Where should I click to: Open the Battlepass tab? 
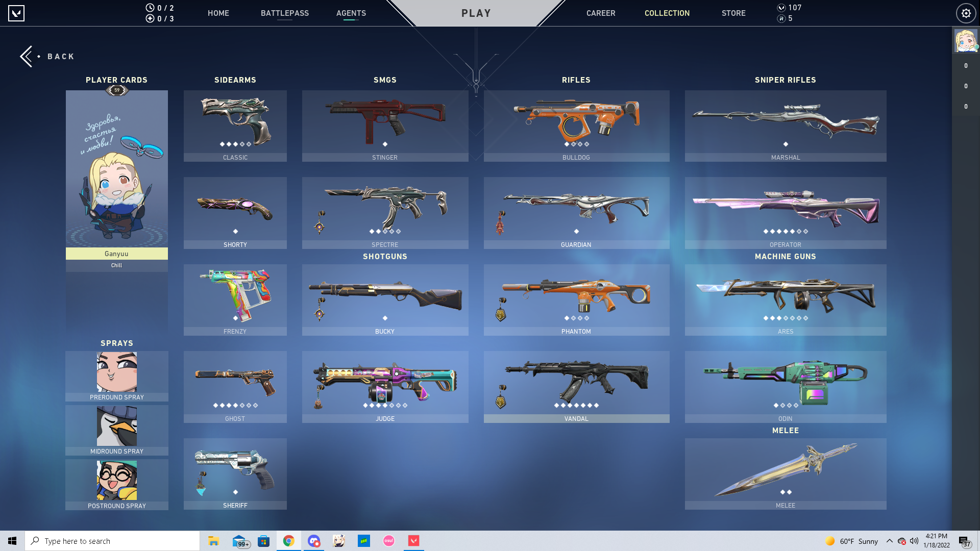tap(285, 13)
